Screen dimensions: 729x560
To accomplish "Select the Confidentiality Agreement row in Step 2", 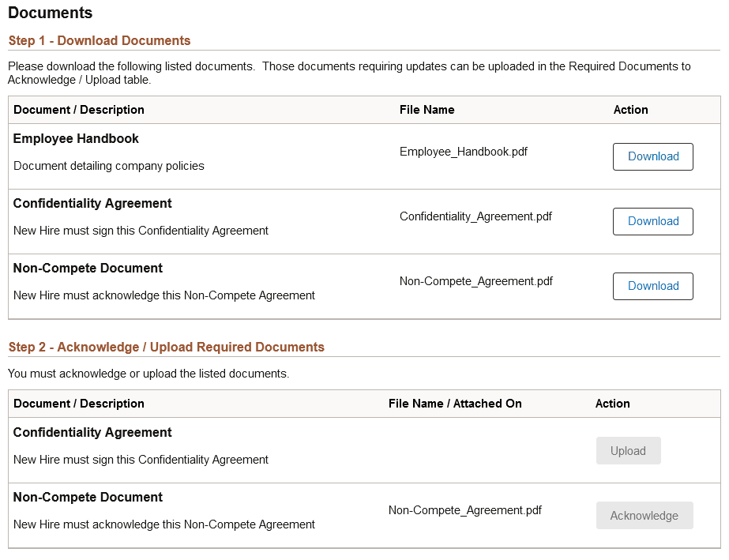I will point(92,432).
